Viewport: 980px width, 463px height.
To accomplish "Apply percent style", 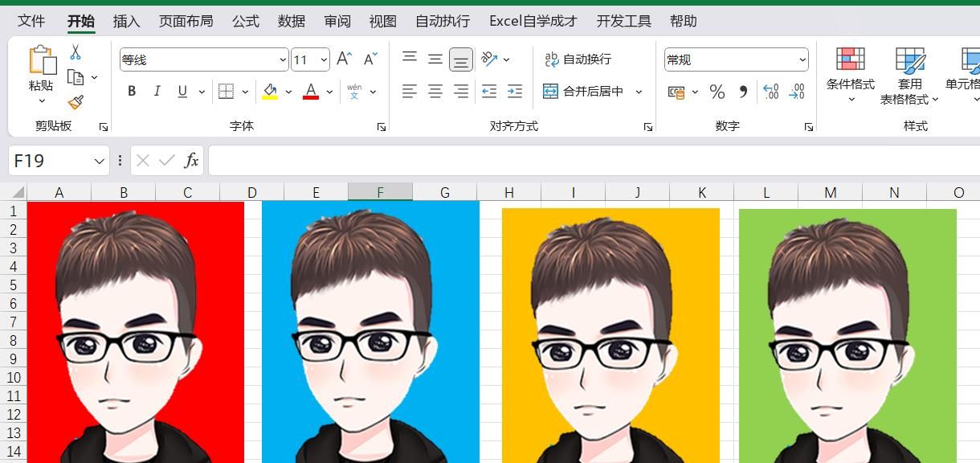I will pos(717,92).
